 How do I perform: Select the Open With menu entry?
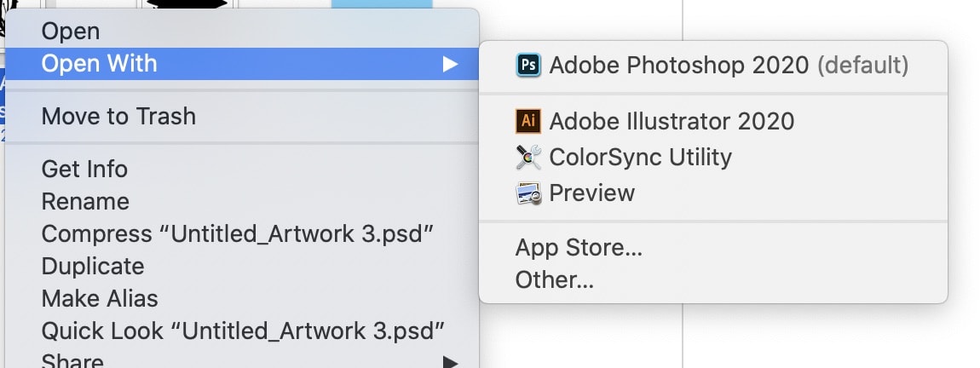tap(242, 64)
